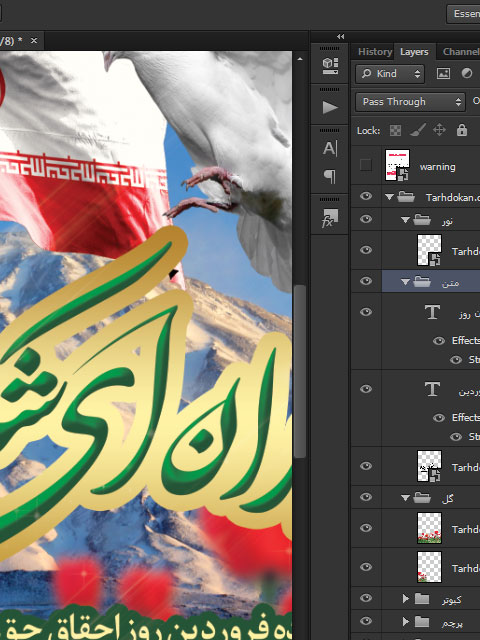This screenshot has width=480, height=640.
Task: Hide the فروردین text layer
Action: (366, 389)
